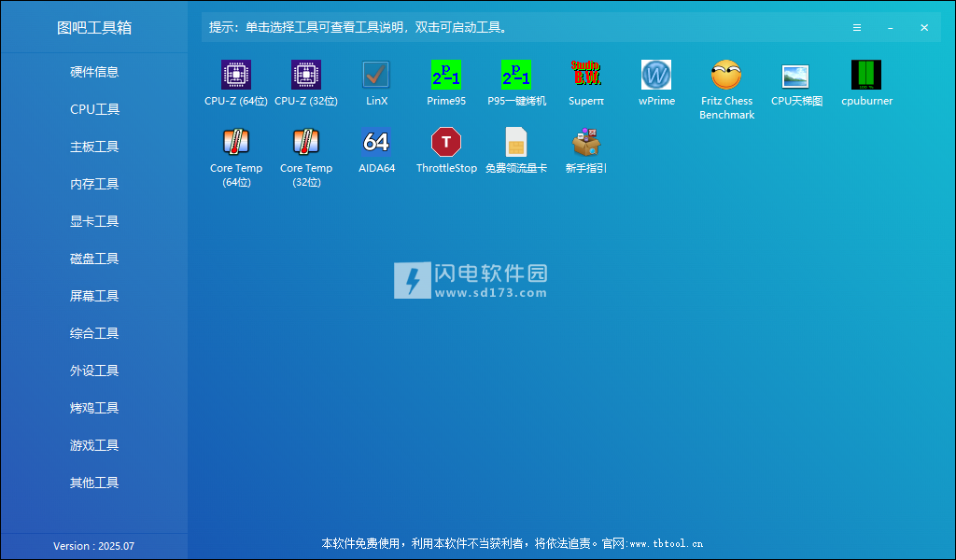
Task: Minimize the 图吧工具箱 window
Action: tap(890, 28)
